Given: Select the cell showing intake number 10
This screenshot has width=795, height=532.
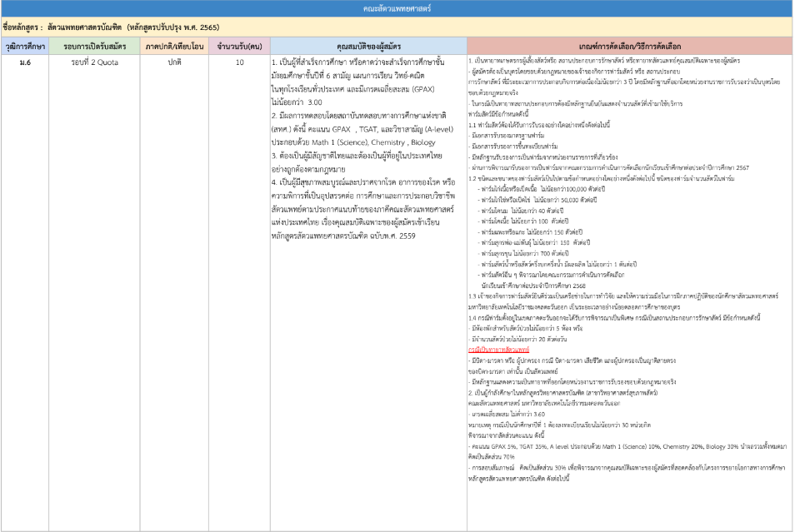Looking at the screenshot, I should [239, 62].
